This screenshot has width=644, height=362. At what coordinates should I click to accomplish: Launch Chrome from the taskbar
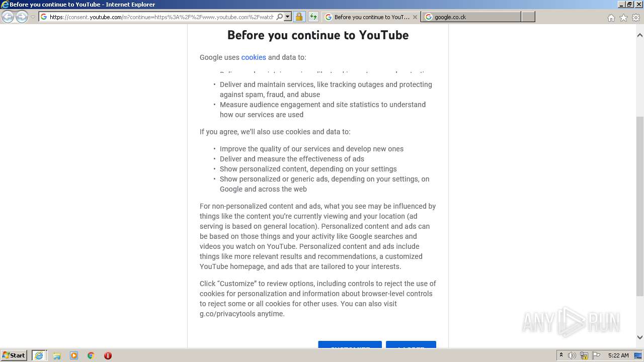(91, 355)
